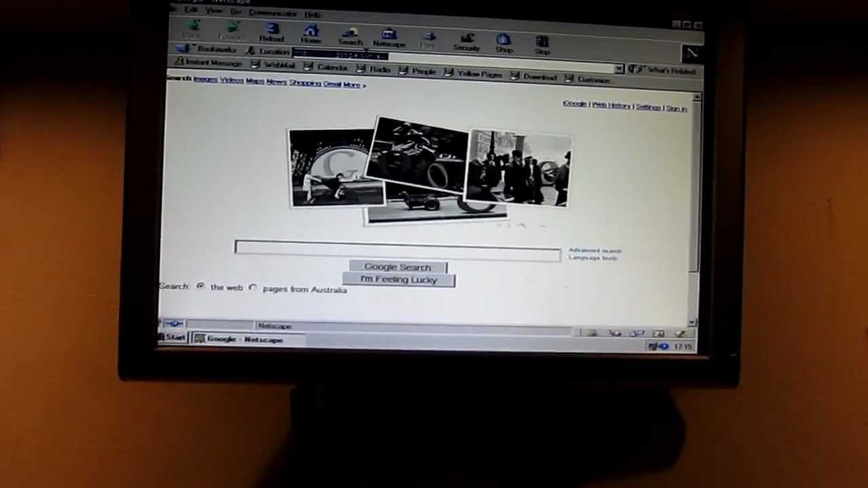Open the Communicator menu
This screenshot has height=488, width=868.
click(273, 13)
